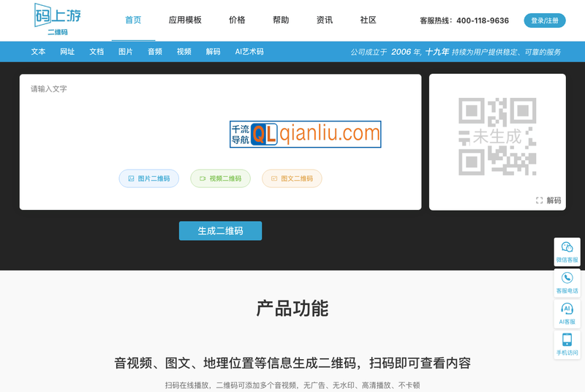585x392 pixels.
Task: Open the 微信客服 WeChat support icon
Action: (x=567, y=252)
